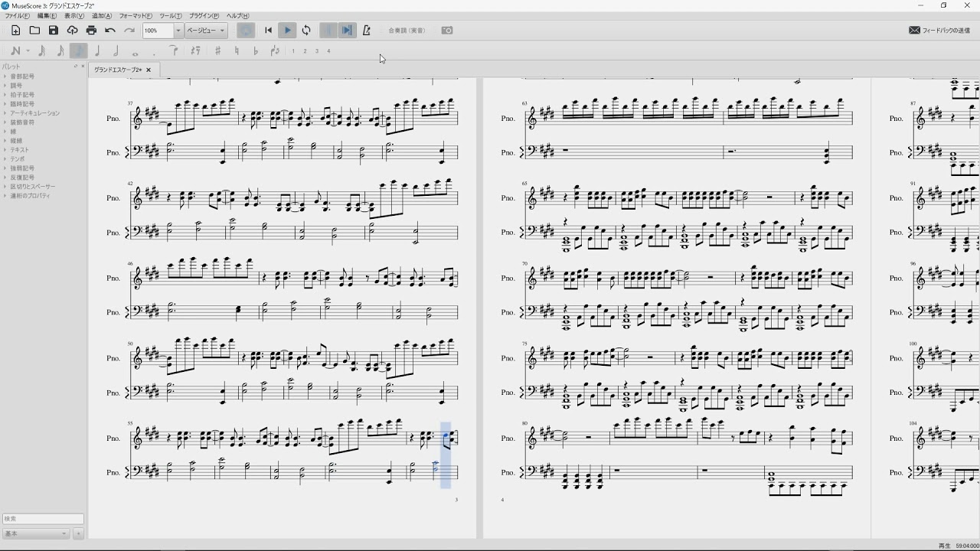Flip note stem direction
Screen dimensions: 980x551
coord(275,51)
